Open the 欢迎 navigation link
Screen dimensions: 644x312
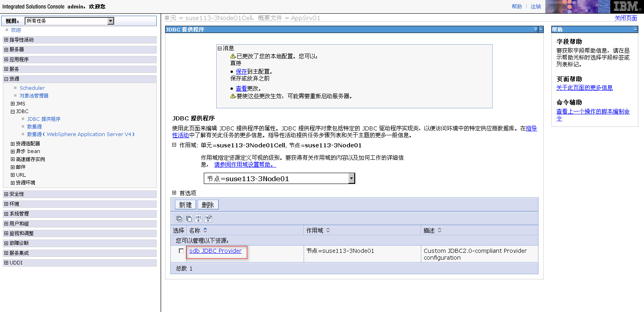[x=16, y=30]
